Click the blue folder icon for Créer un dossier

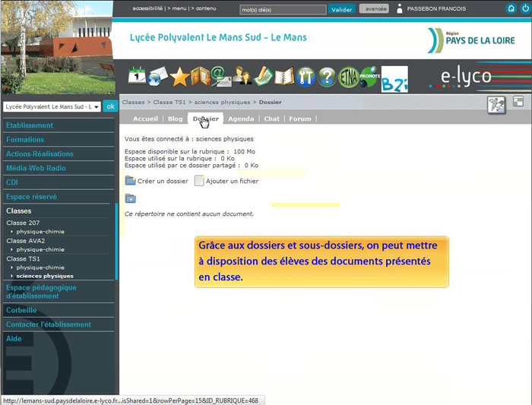(x=130, y=180)
